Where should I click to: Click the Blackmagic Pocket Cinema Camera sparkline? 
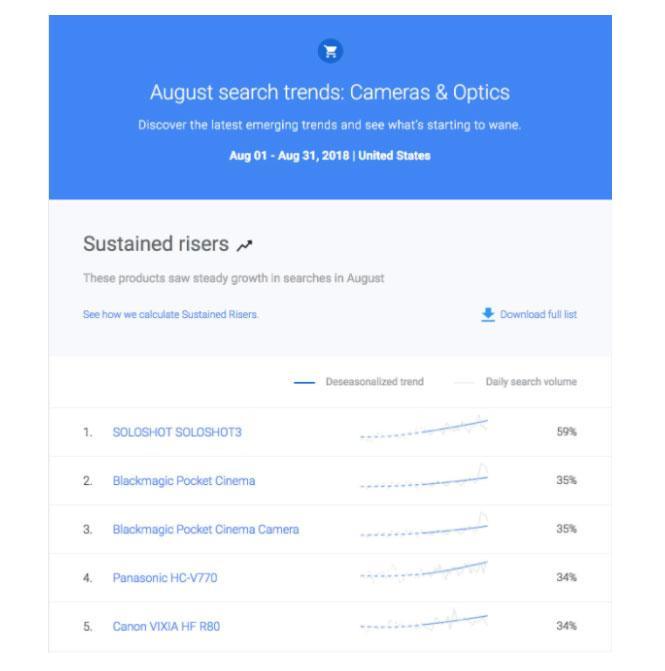(x=424, y=525)
